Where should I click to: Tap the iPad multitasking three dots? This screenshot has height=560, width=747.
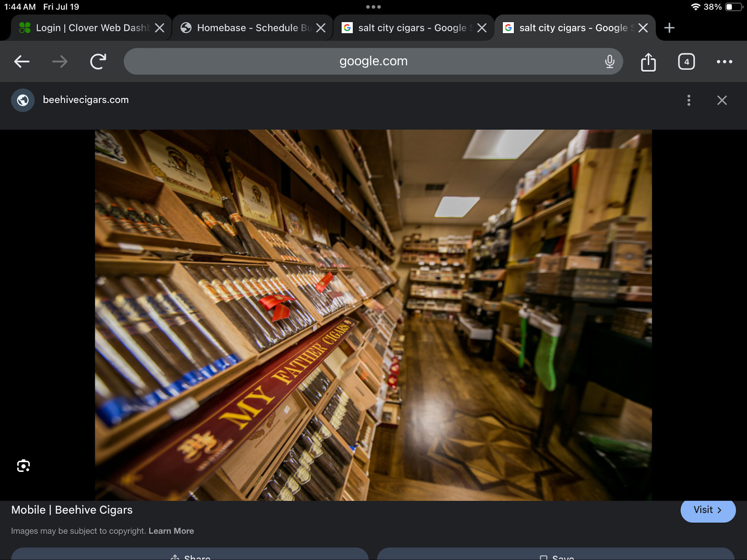pyautogui.click(x=373, y=7)
